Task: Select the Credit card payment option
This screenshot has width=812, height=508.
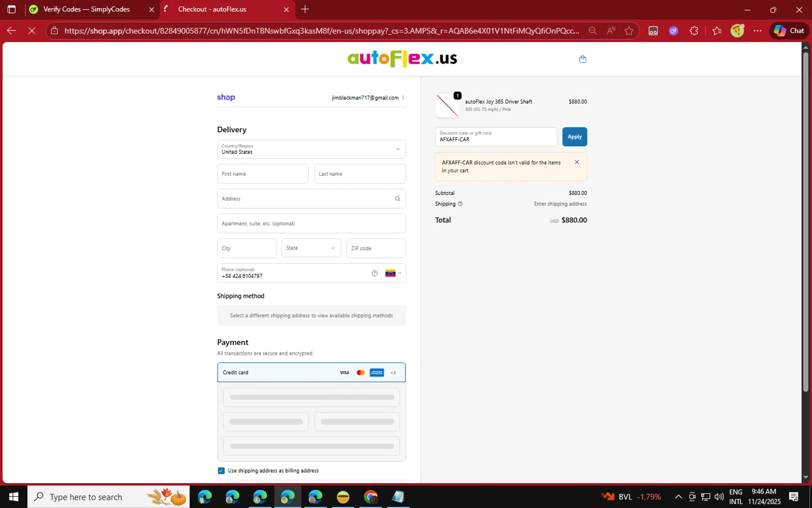Action: [311, 373]
